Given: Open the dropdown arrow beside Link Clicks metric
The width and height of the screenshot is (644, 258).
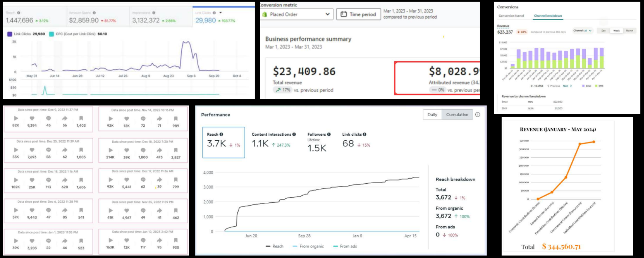Looking at the screenshot, I should click(220, 13).
